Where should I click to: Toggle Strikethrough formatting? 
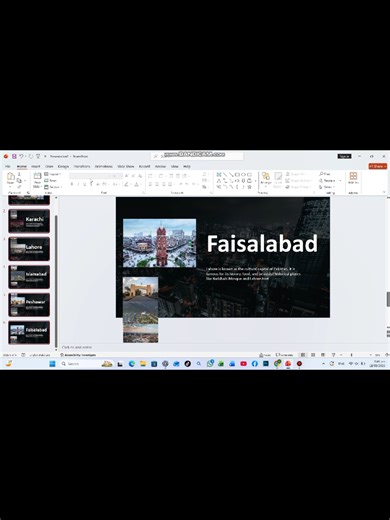98,184
